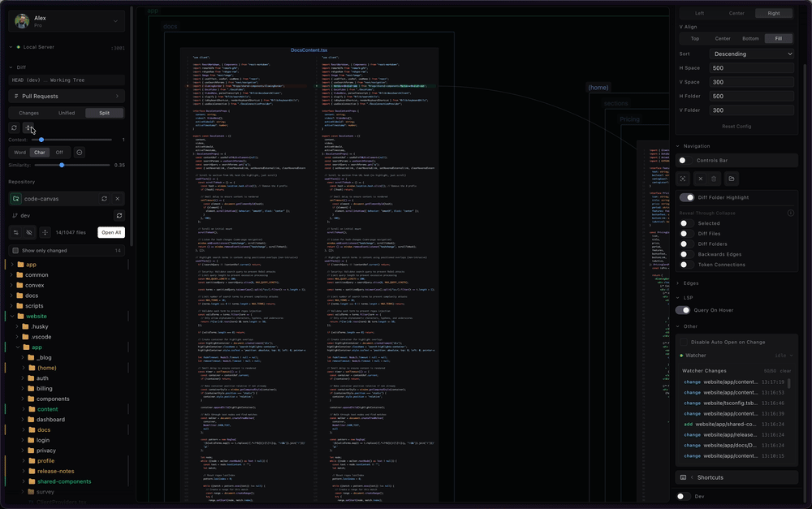Click the branch refresh icon next to dev
The width and height of the screenshot is (812, 509).
120,214
